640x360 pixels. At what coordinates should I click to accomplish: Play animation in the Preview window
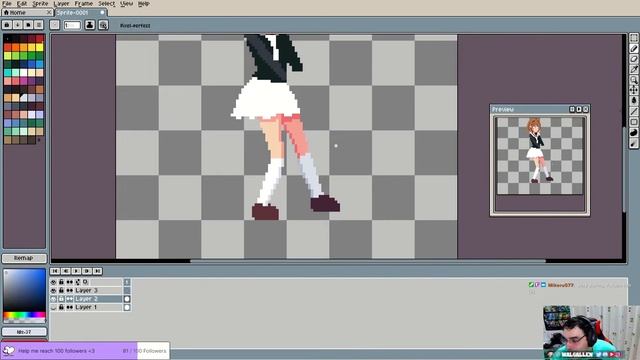(579, 109)
